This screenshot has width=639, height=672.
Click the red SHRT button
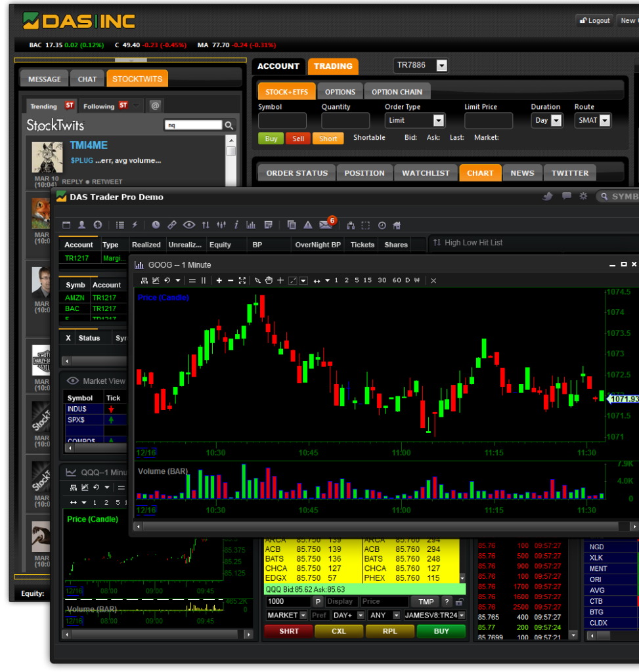(288, 631)
